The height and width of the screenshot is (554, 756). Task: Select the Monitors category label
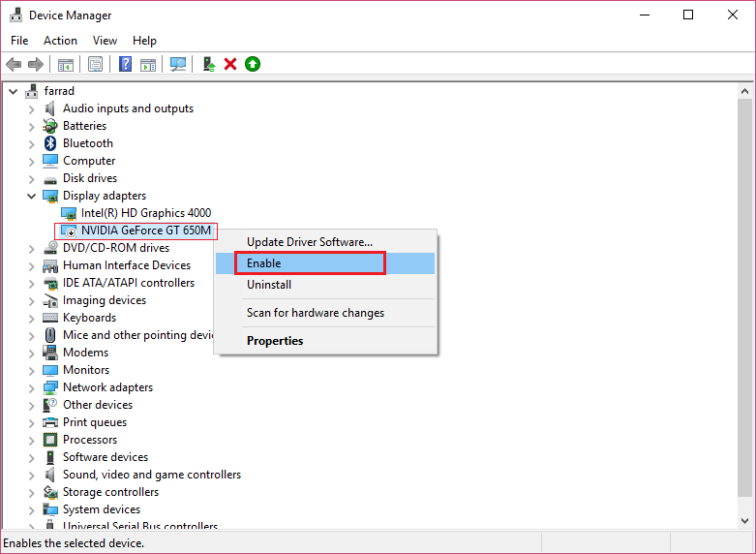(86, 370)
